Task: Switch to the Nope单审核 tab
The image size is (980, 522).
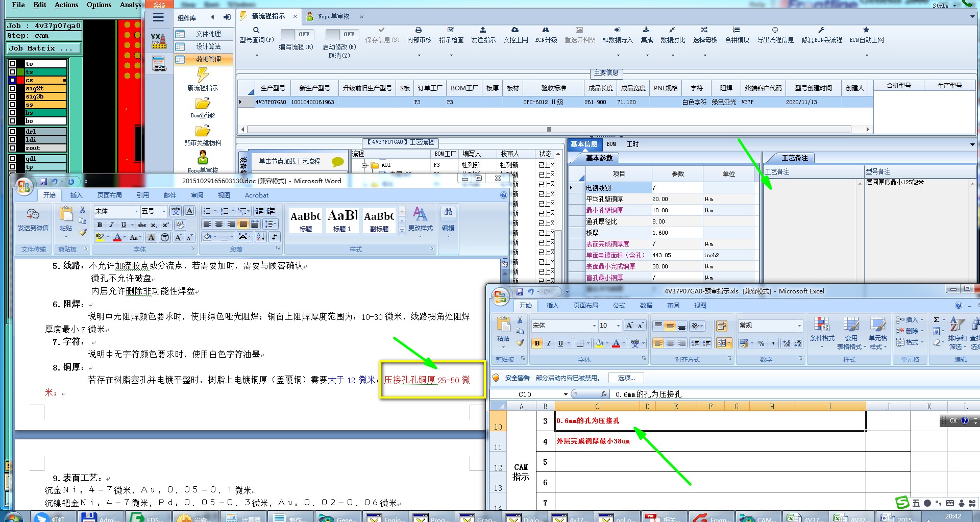Action: pyautogui.click(x=333, y=17)
